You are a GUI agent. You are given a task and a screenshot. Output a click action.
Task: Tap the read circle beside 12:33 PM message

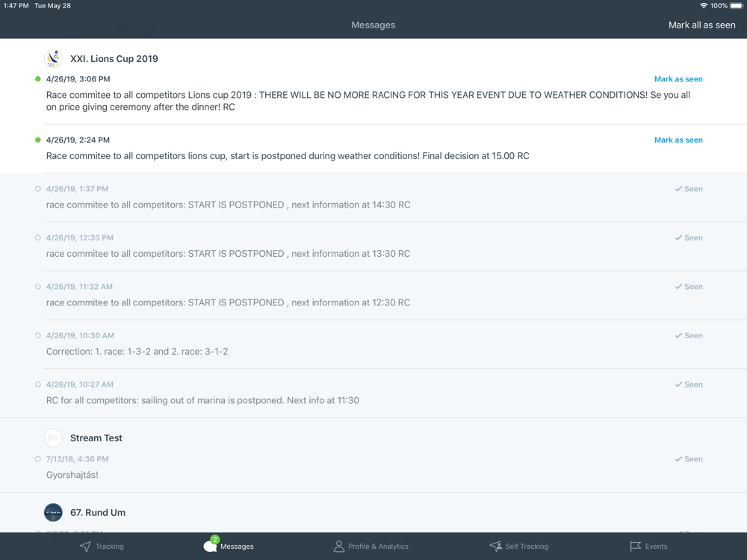pyautogui.click(x=37, y=237)
